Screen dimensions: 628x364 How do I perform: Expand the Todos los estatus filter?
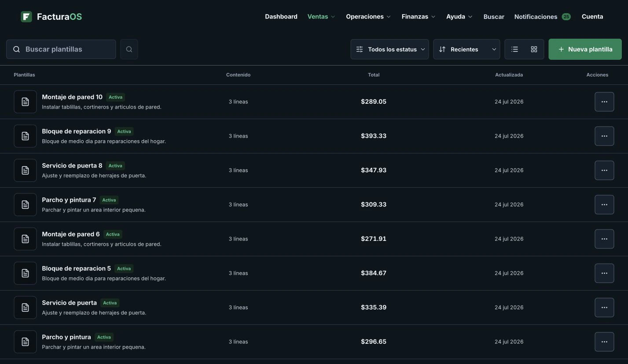pos(389,49)
